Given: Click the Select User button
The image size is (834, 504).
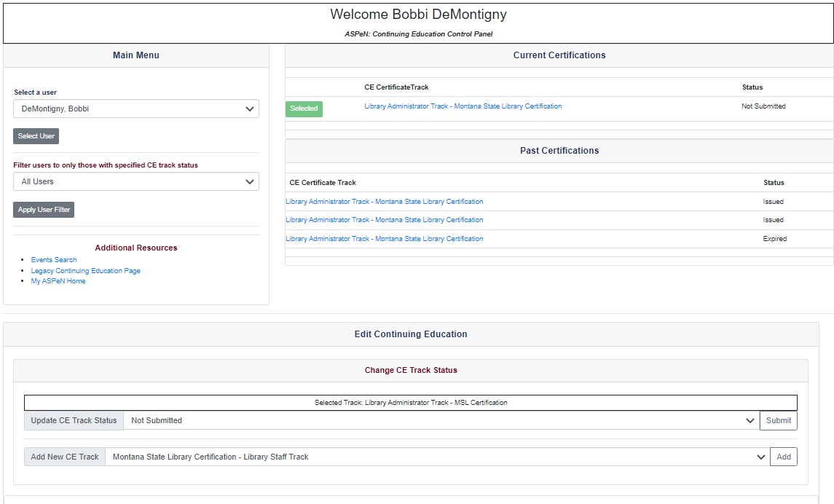Looking at the screenshot, I should coord(36,135).
